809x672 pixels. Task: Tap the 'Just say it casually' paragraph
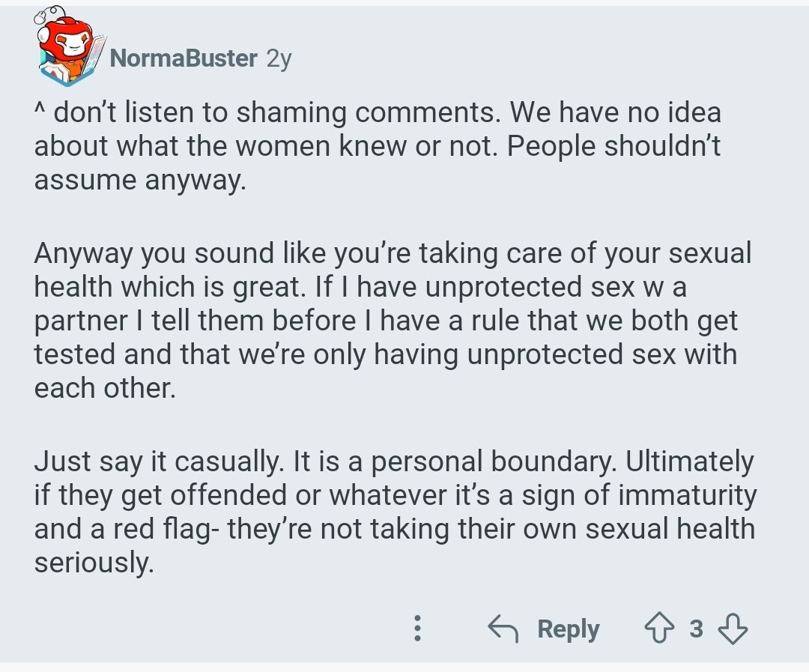396,512
